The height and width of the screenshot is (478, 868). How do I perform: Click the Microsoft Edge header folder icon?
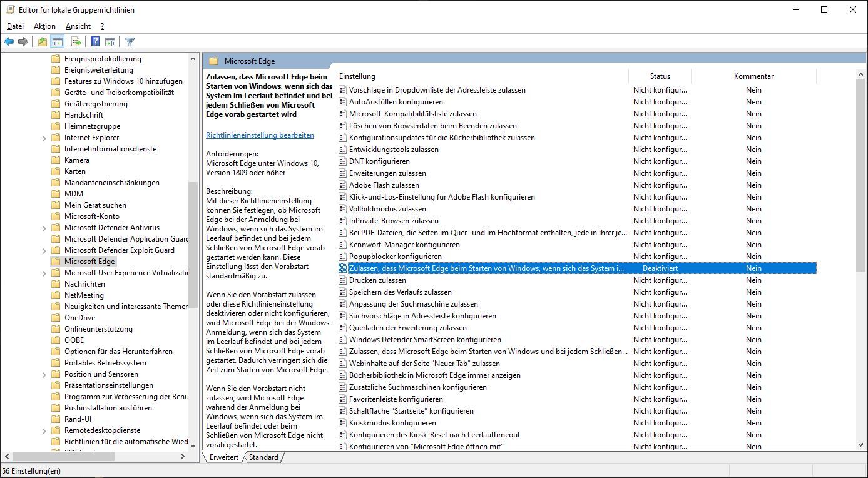[213, 61]
